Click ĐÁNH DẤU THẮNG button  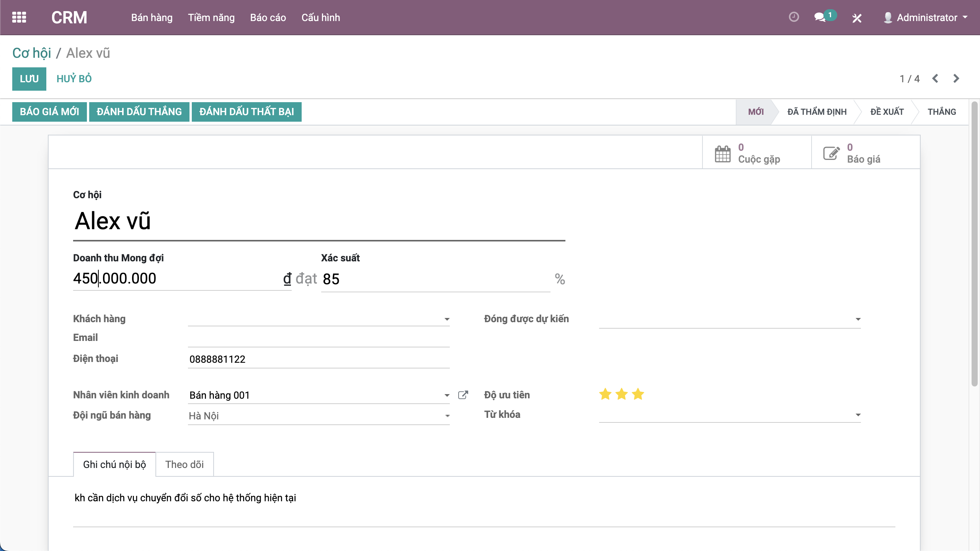point(139,112)
